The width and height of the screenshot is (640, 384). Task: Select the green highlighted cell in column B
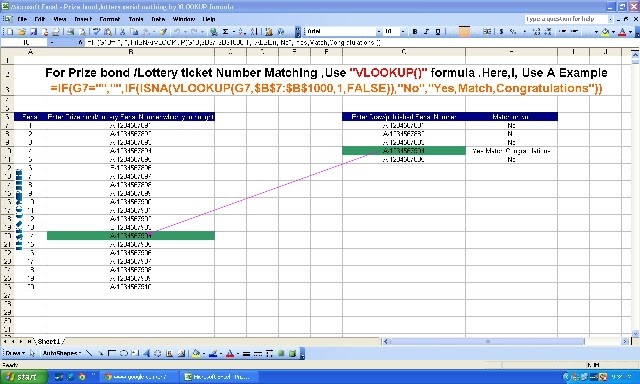pos(131,235)
